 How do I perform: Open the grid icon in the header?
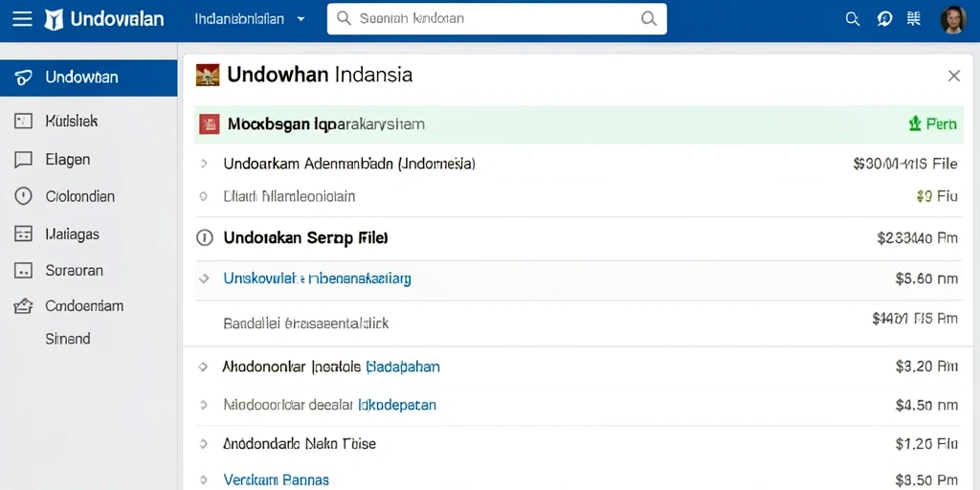coord(914,19)
